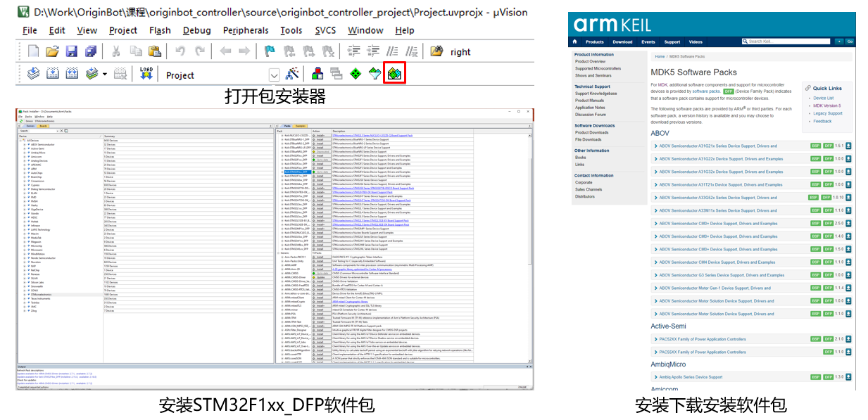Insert a bookmark with the flag icon
The height and width of the screenshot is (420, 868).
coord(270,51)
